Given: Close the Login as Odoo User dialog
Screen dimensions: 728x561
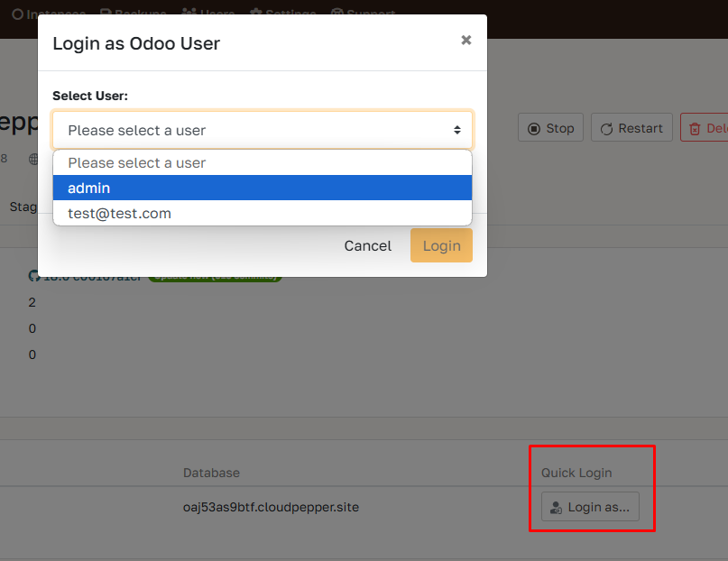Looking at the screenshot, I should click(465, 40).
